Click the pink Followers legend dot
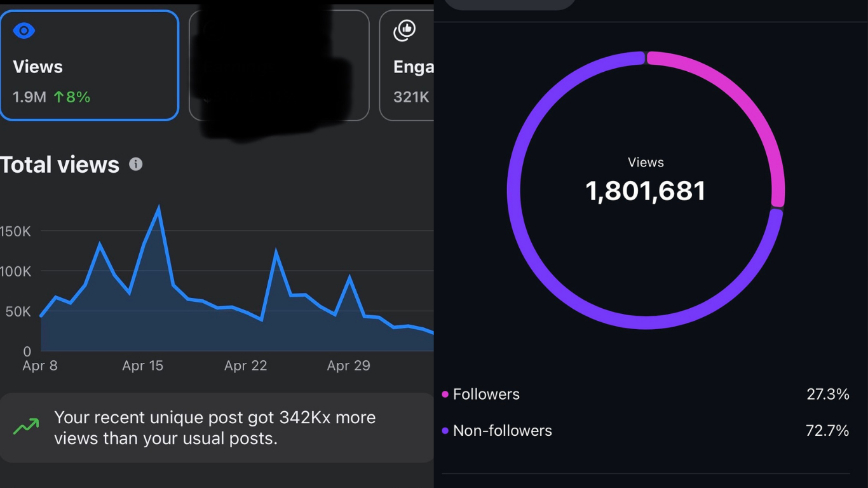868x488 pixels. tap(445, 395)
